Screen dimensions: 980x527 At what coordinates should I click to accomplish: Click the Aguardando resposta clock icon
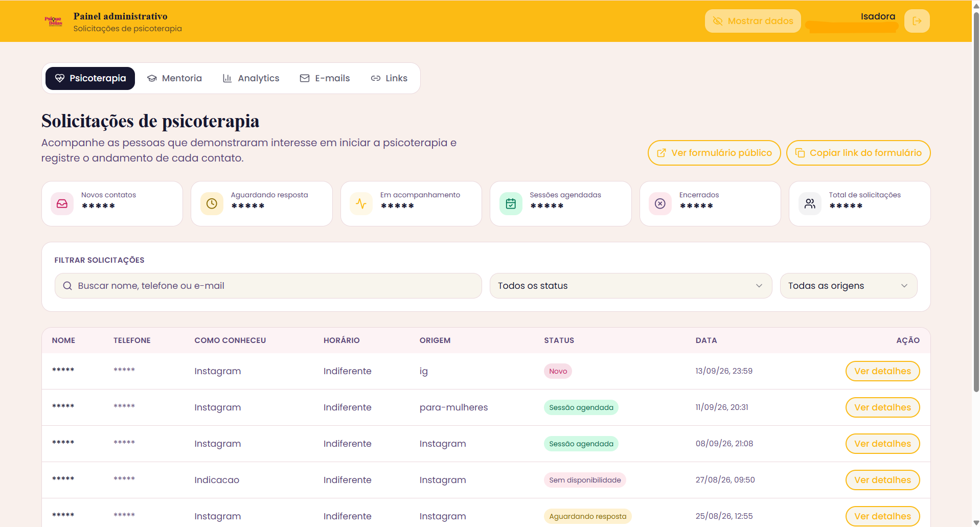[x=212, y=203]
